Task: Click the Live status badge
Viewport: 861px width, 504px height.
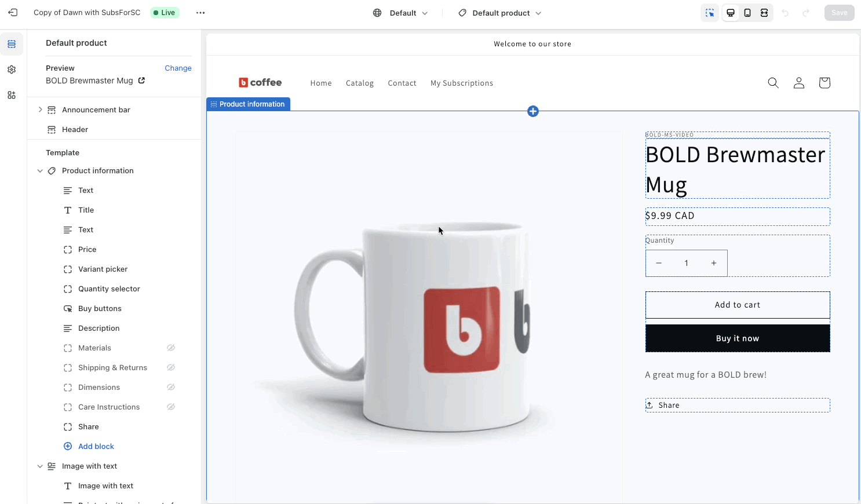Action: click(x=165, y=13)
